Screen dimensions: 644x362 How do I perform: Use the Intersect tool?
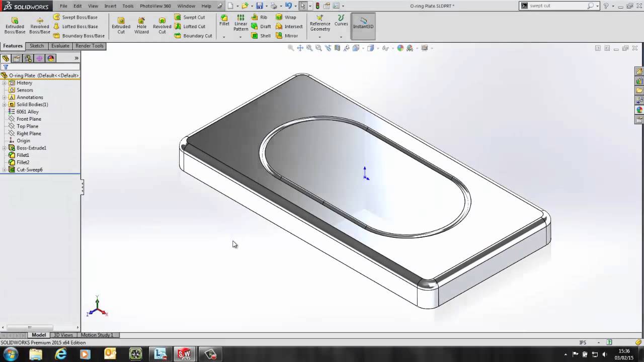pos(289,27)
